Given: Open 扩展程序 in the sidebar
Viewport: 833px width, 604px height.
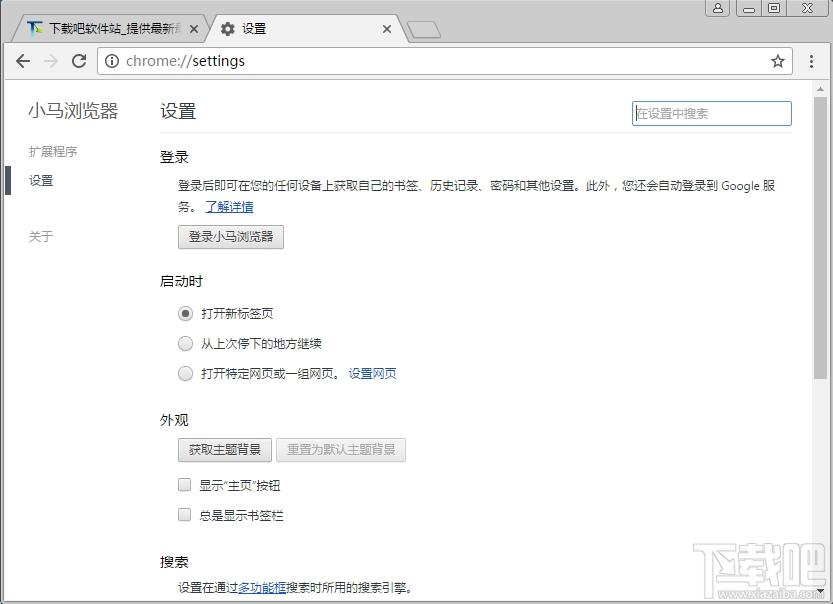Looking at the screenshot, I should click(53, 151).
